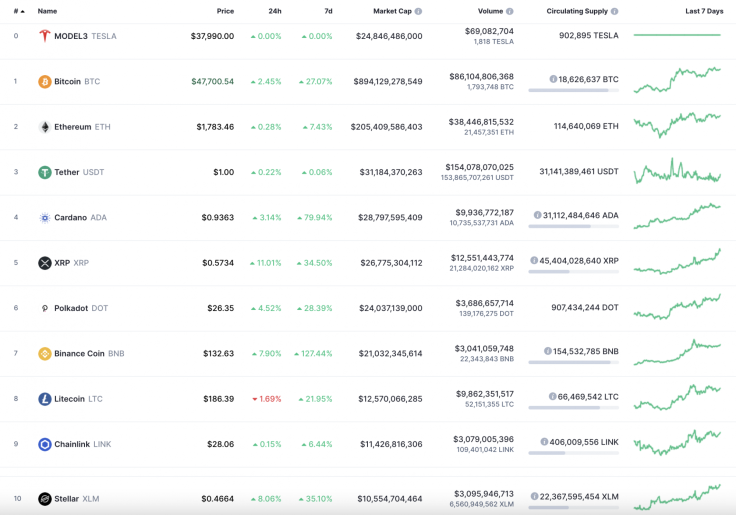Click the Stellar coin logo
Viewport: 736px width, 515px height.
pyautogui.click(x=45, y=499)
